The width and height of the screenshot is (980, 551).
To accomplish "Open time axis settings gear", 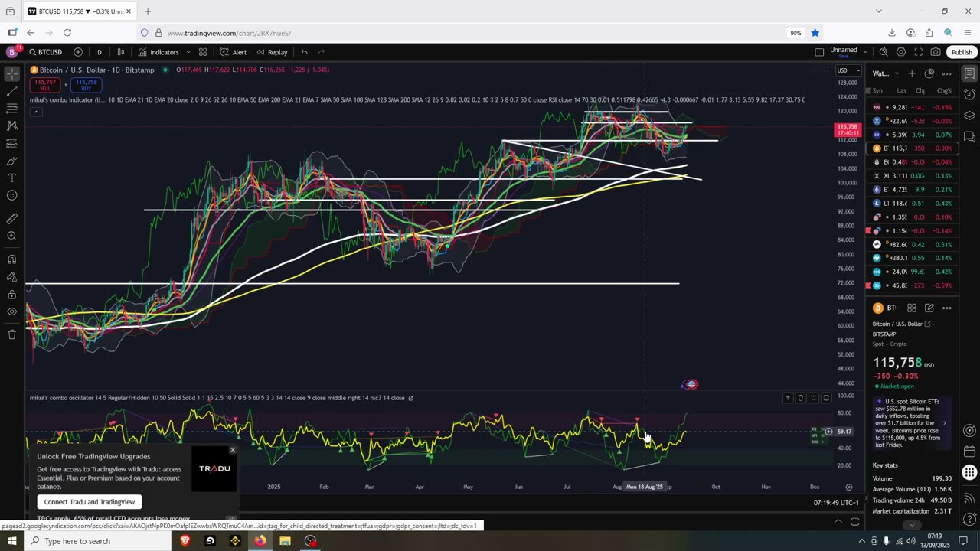I will 848,487.
